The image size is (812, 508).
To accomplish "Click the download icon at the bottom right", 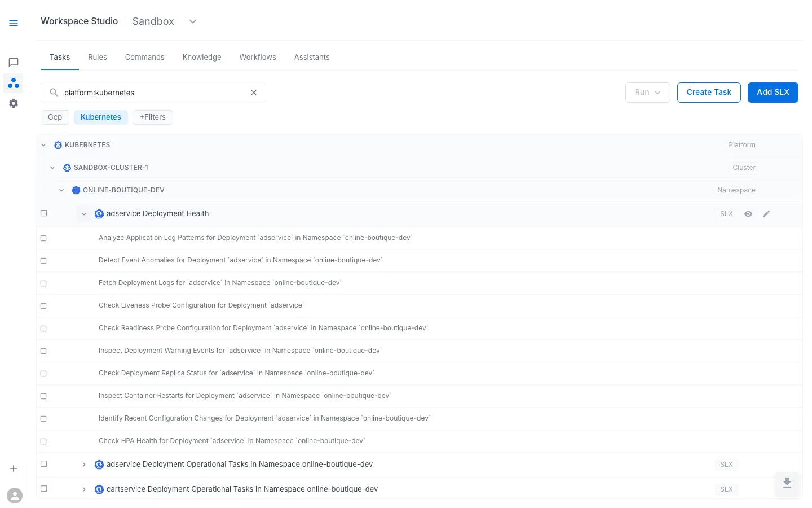I will [x=787, y=484].
